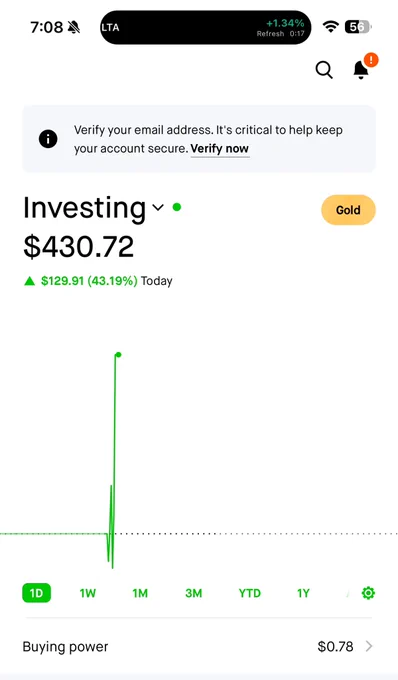The height and width of the screenshot is (680, 398).
Task: Switch chart to 1W range
Action: tap(88, 593)
